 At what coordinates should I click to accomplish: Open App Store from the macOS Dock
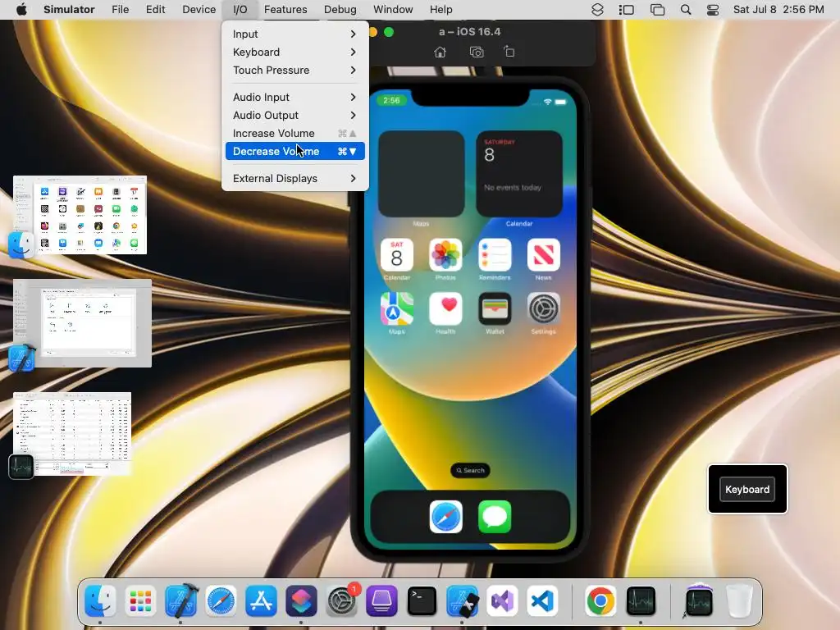tap(261, 600)
